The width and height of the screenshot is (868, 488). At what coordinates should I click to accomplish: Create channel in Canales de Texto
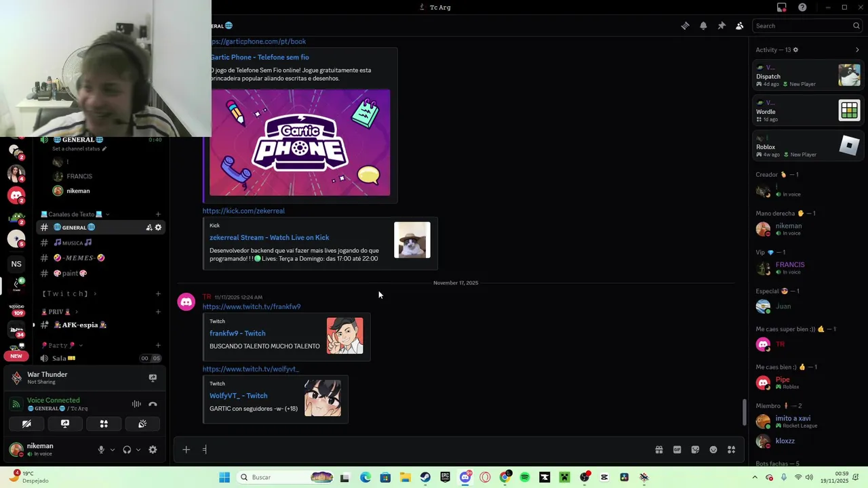coord(158,214)
